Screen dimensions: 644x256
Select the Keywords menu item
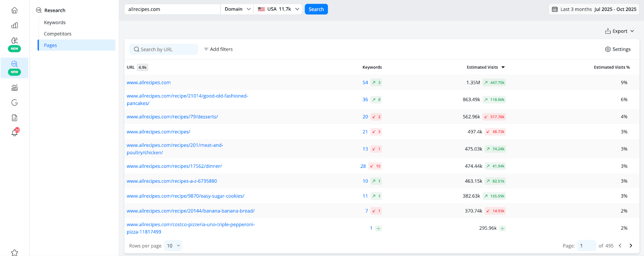(x=55, y=23)
